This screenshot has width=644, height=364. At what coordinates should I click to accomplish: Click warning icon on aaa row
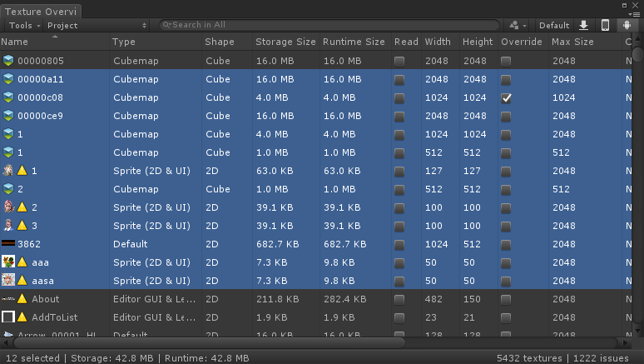22,262
